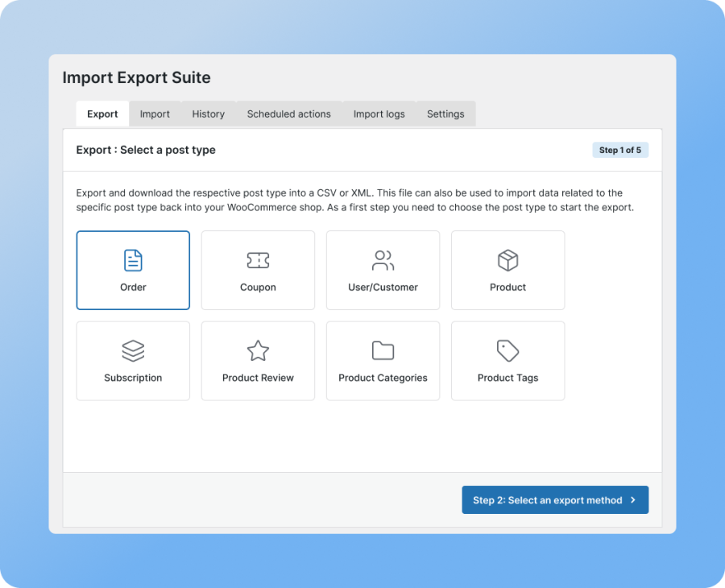Open the Settings tab
This screenshot has height=588, width=725.
point(445,114)
